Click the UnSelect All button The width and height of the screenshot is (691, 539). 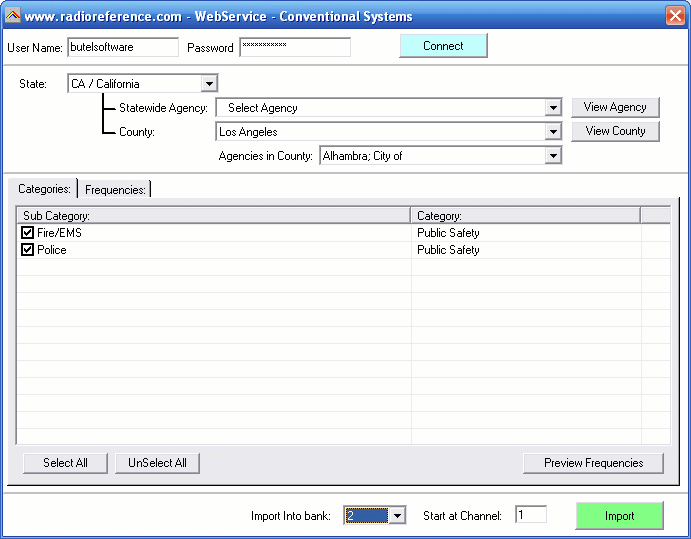(157, 463)
